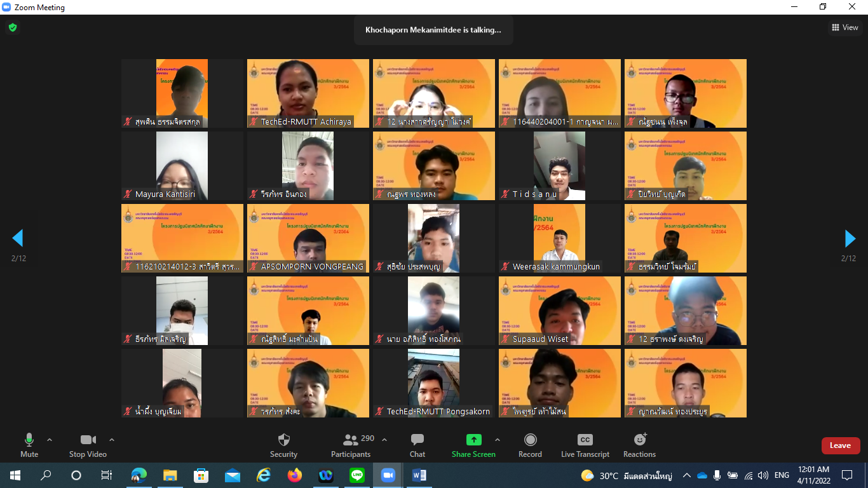Screen dimensions: 868x488
Task: Stop Video camera button
Action: tap(88, 445)
